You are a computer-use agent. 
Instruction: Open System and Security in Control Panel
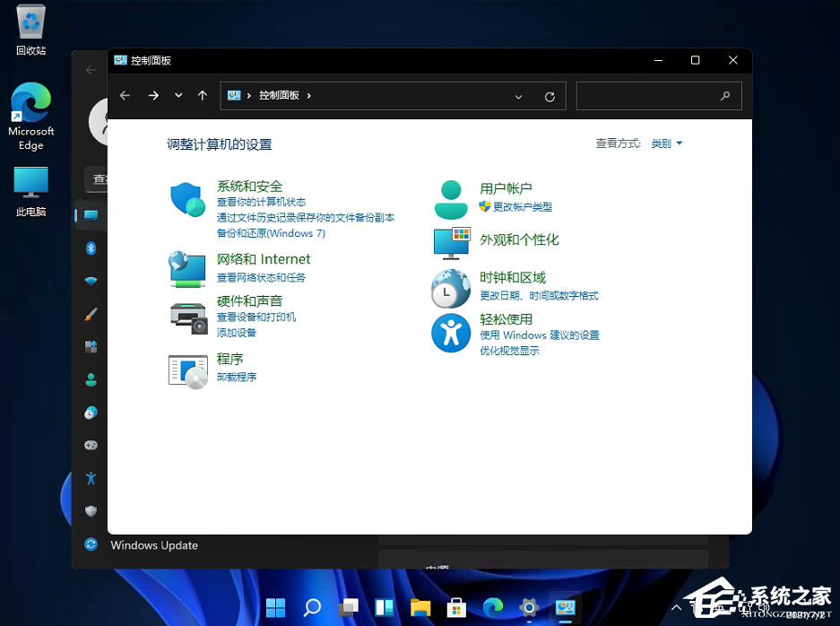pyautogui.click(x=249, y=186)
